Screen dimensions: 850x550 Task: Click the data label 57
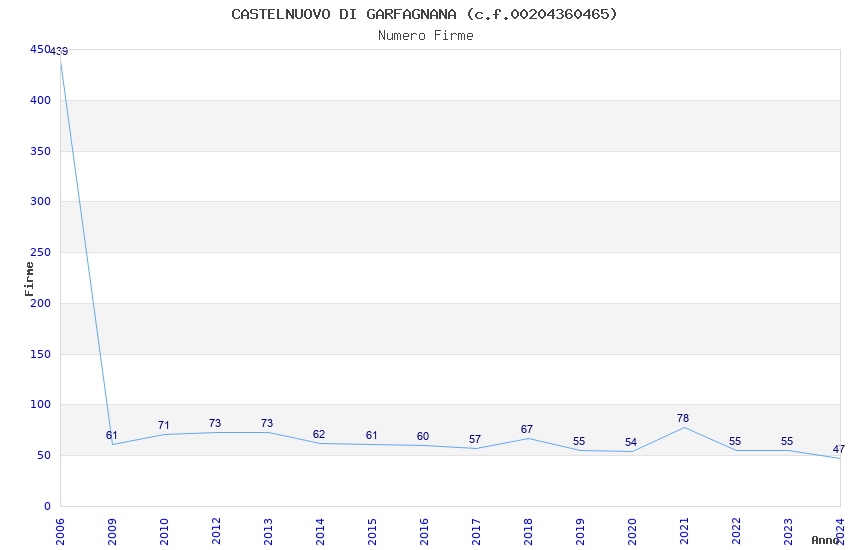click(475, 439)
